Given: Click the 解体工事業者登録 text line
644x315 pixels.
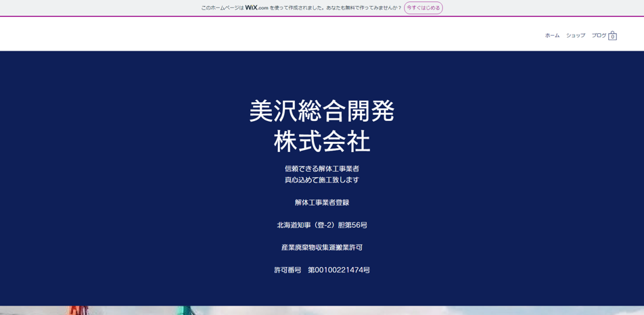Looking at the screenshot, I should (322, 203).
